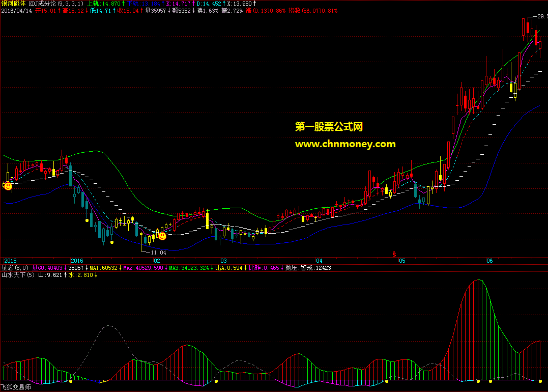This screenshot has width=548, height=392.
Task: Click the opening price 开15.01
Action: pos(45,11)
